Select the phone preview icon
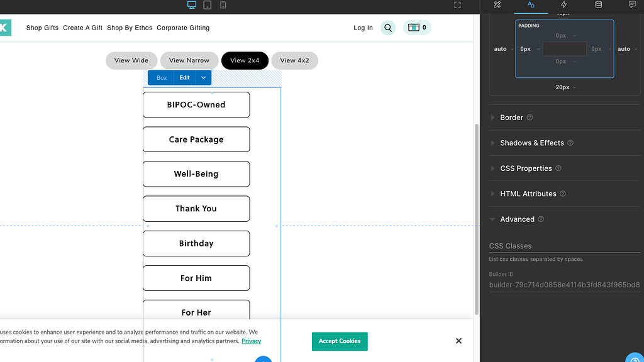This screenshot has height=362, width=644. tap(222, 4)
